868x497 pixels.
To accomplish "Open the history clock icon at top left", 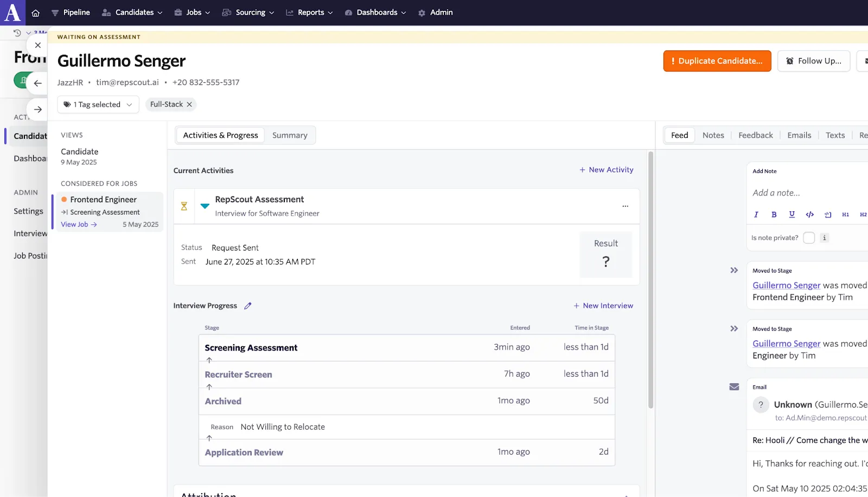I will click(17, 33).
